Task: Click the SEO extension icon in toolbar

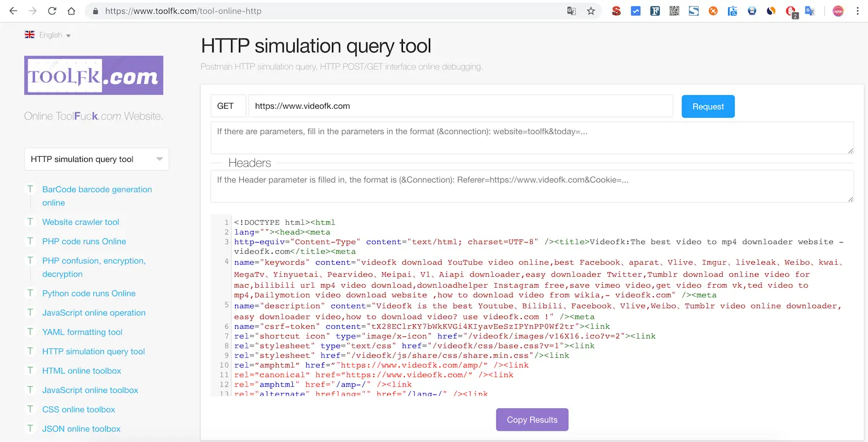Action: (616, 10)
